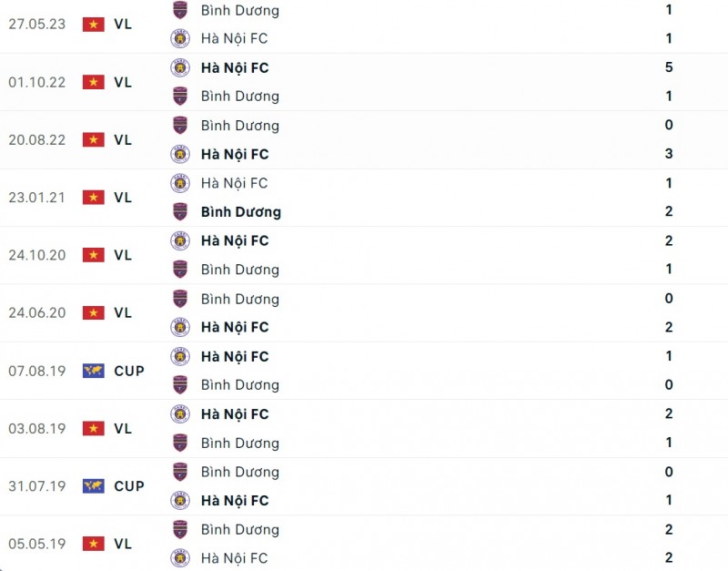Click Bình Dương score 2 on 23.01.21
Viewport: 728px width, 571px height.
point(669,212)
